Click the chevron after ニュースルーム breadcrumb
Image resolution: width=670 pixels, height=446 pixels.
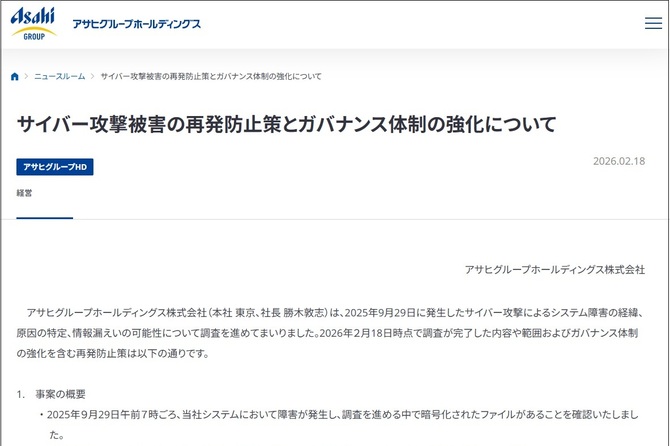(92, 76)
